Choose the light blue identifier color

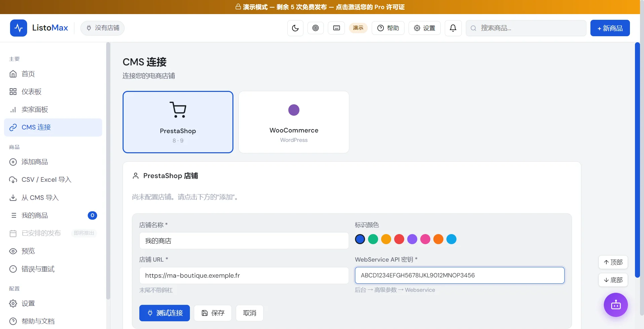[x=451, y=239]
